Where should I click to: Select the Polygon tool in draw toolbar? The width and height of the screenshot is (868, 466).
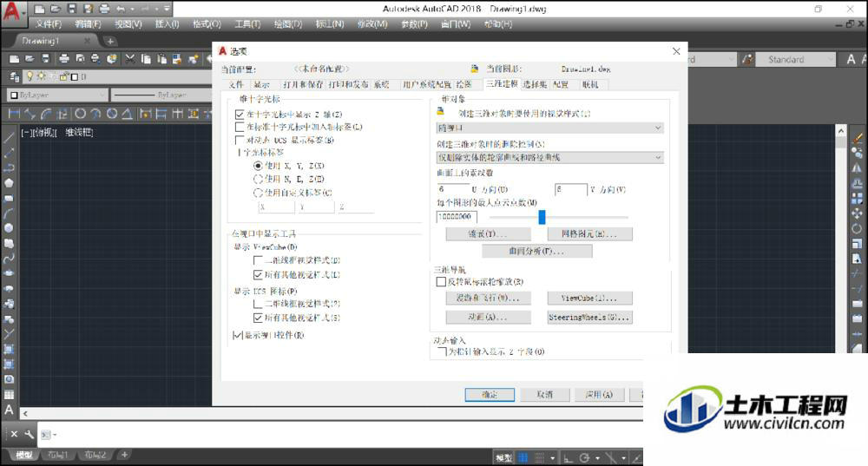point(9,182)
